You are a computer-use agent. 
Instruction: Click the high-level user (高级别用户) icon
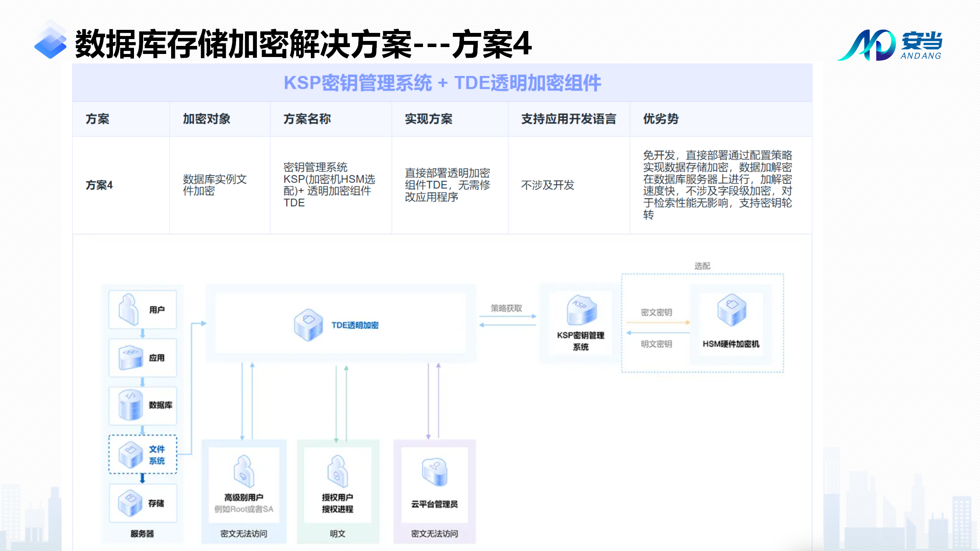[x=244, y=471]
